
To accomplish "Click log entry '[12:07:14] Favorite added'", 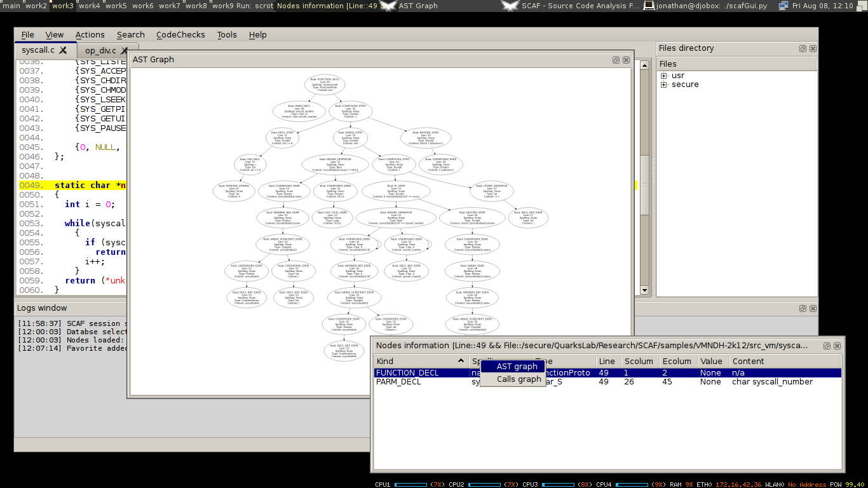I will click(x=72, y=348).
